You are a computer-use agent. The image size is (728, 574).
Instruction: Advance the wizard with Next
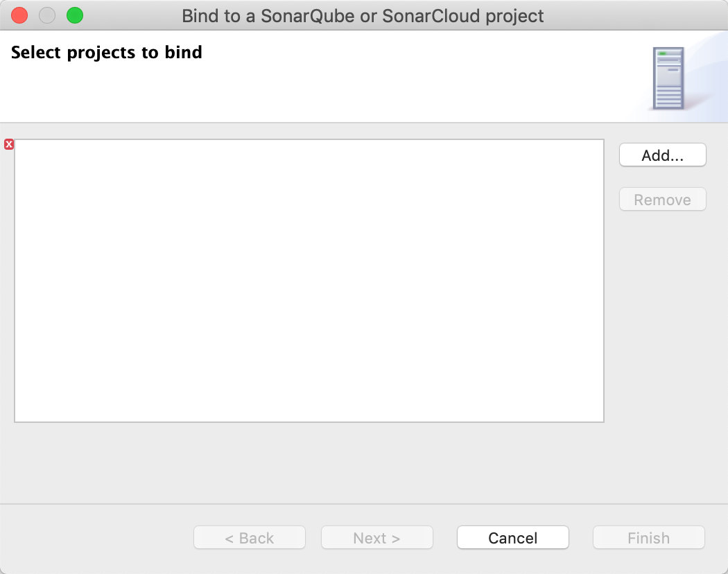[376, 538]
